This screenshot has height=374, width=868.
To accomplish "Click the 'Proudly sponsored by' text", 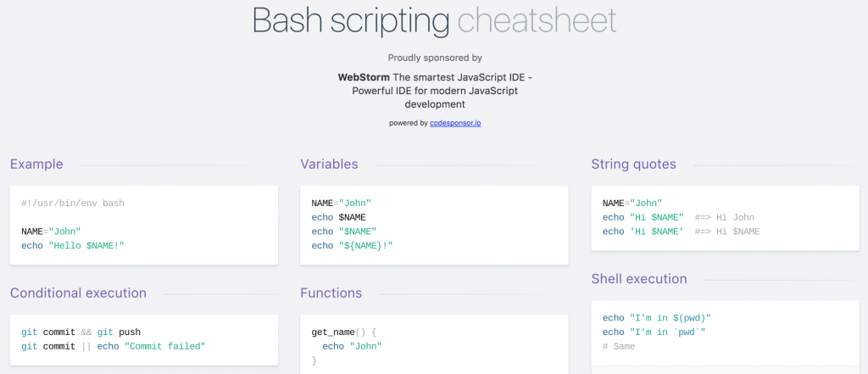I will pyautogui.click(x=435, y=58).
